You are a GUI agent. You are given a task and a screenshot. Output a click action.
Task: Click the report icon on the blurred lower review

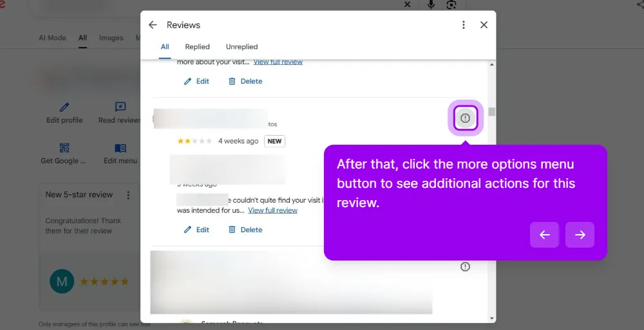465,267
